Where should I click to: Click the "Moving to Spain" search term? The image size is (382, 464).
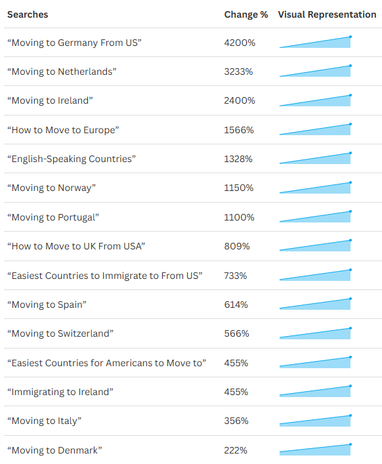coord(47,305)
